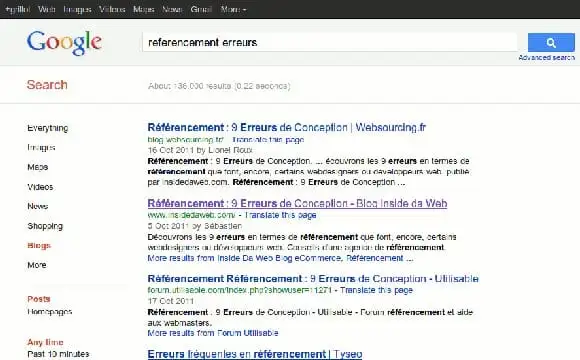Screen dimensions: 580x360
Task: Click the search box containing 'referencement erreurs'
Action: point(330,43)
